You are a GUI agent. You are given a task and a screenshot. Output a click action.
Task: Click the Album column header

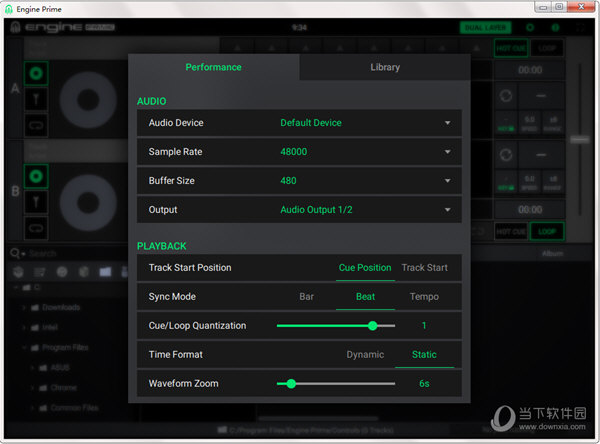pyautogui.click(x=552, y=253)
